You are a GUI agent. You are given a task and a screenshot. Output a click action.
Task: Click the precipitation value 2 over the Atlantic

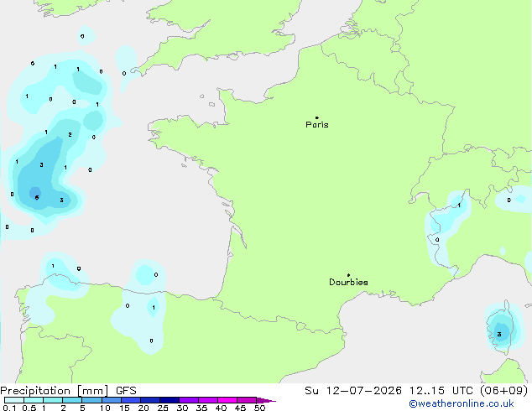tap(70, 135)
